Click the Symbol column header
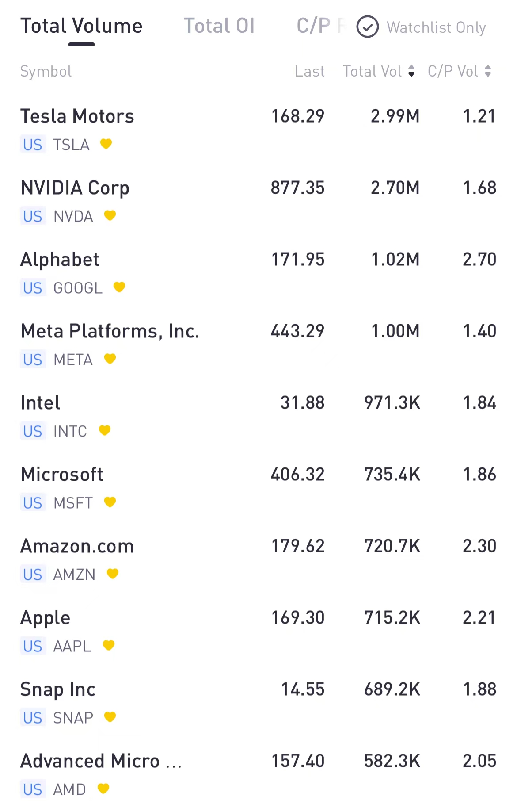 (46, 71)
